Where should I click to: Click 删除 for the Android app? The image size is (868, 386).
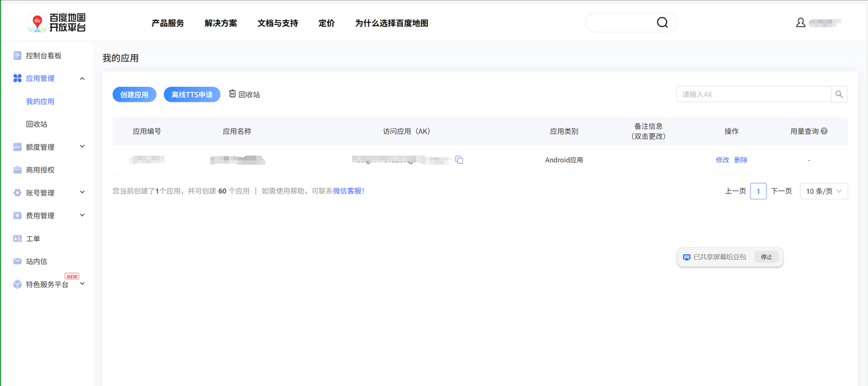pos(741,160)
